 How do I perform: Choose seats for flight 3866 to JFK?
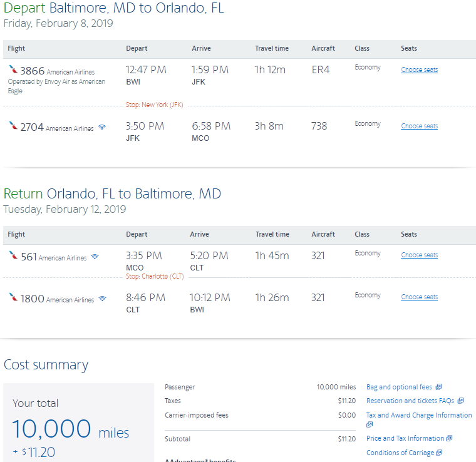(419, 70)
